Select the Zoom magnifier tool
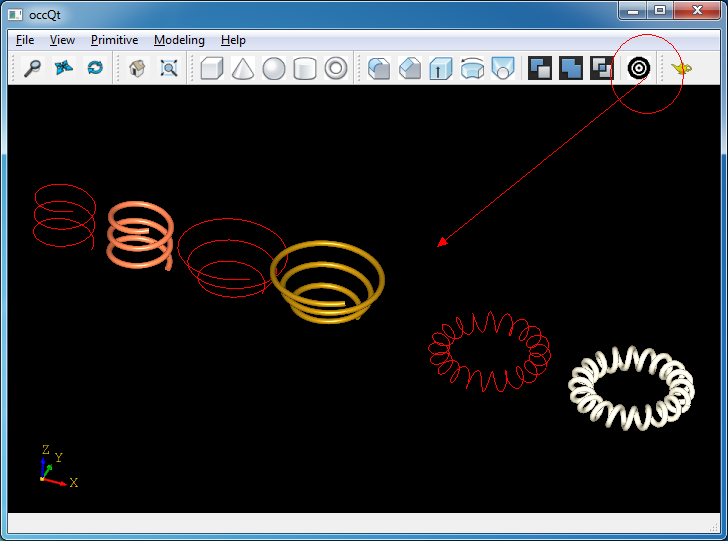 point(32,68)
